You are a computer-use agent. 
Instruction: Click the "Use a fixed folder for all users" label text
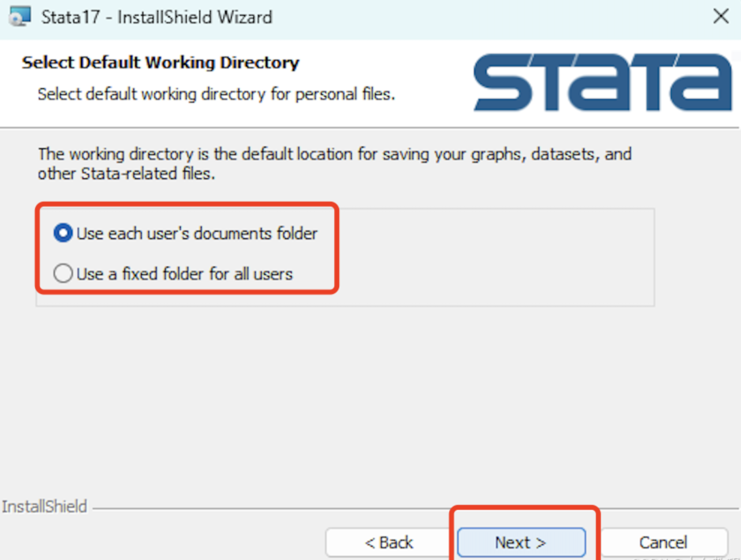coord(185,274)
